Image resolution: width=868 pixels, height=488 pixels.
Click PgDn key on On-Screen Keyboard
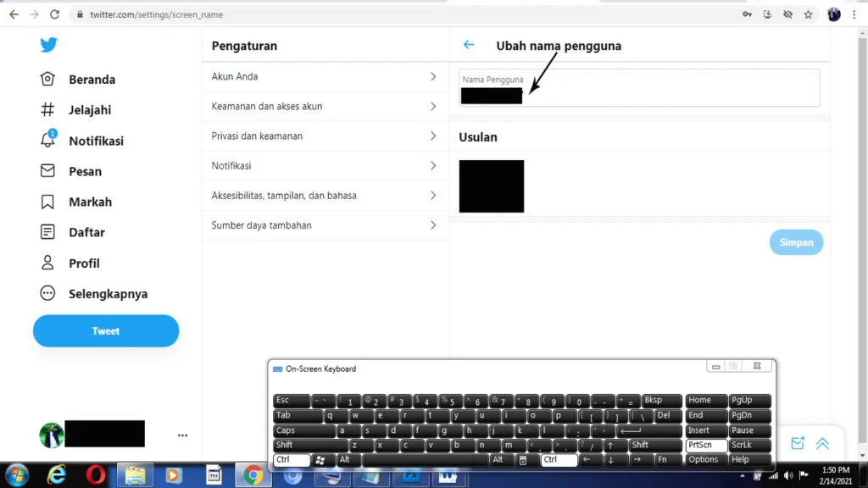pos(749,415)
